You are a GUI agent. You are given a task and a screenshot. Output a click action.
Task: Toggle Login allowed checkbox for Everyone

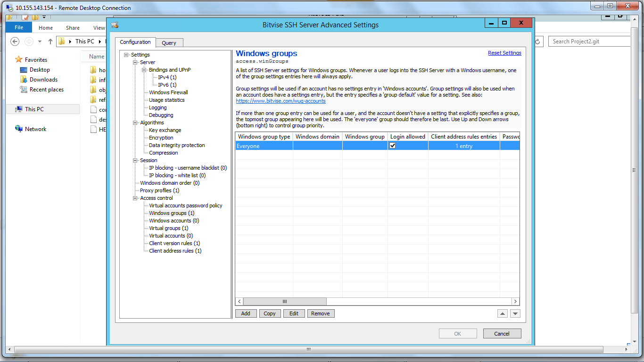(x=392, y=146)
